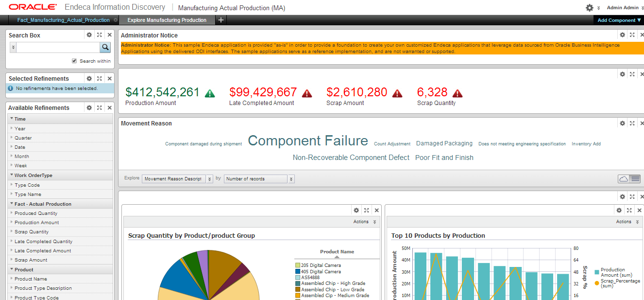
Task: Maximize the Movement Reason panel
Action: [x=632, y=123]
